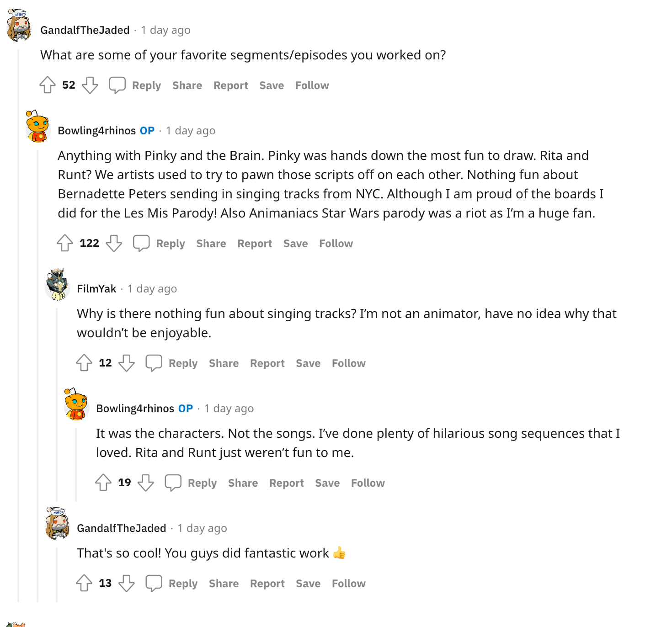The image size is (672, 627).
Task: Downvote the comment with 19 points
Action: click(146, 483)
